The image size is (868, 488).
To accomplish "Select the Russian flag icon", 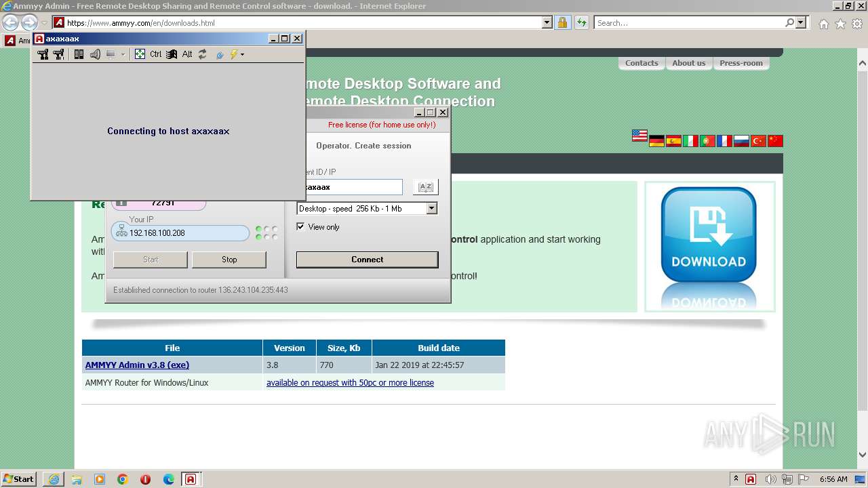I will coord(741,141).
